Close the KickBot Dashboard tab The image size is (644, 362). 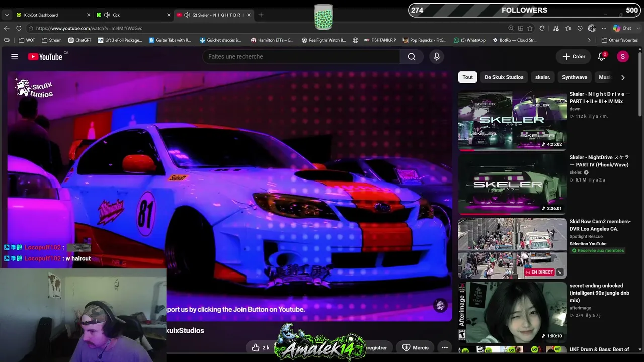(89, 15)
